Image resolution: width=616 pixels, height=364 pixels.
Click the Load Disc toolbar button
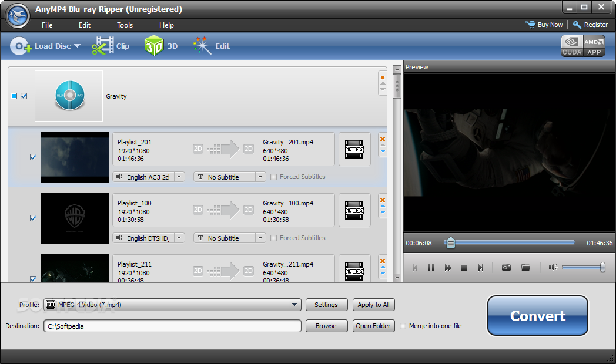click(x=41, y=46)
